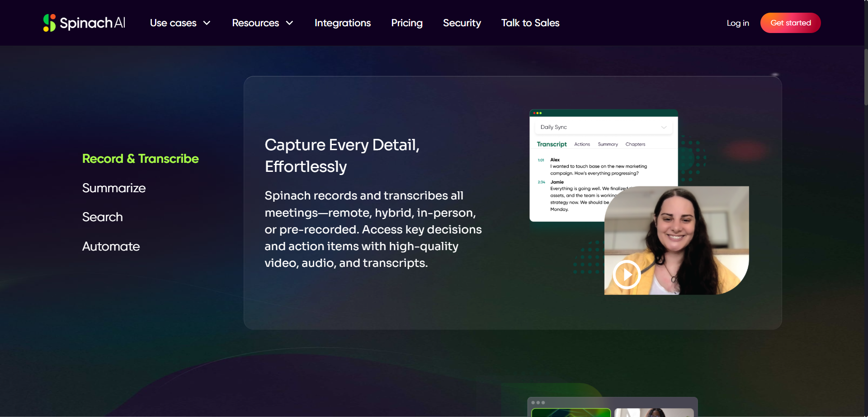Viewport: 868px width, 417px height.
Task: Navigate to the Integrations page
Action: (x=342, y=23)
